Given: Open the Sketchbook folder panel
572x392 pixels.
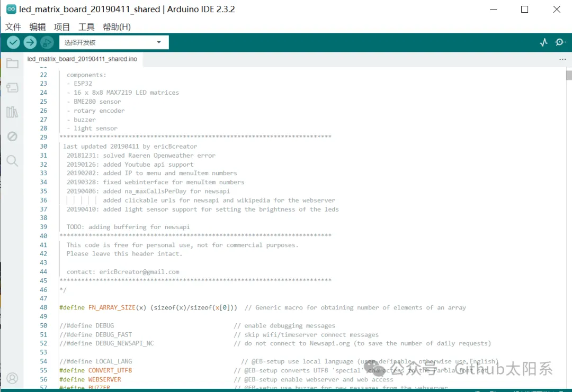Looking at the screenshot, I should pos(12,64).
